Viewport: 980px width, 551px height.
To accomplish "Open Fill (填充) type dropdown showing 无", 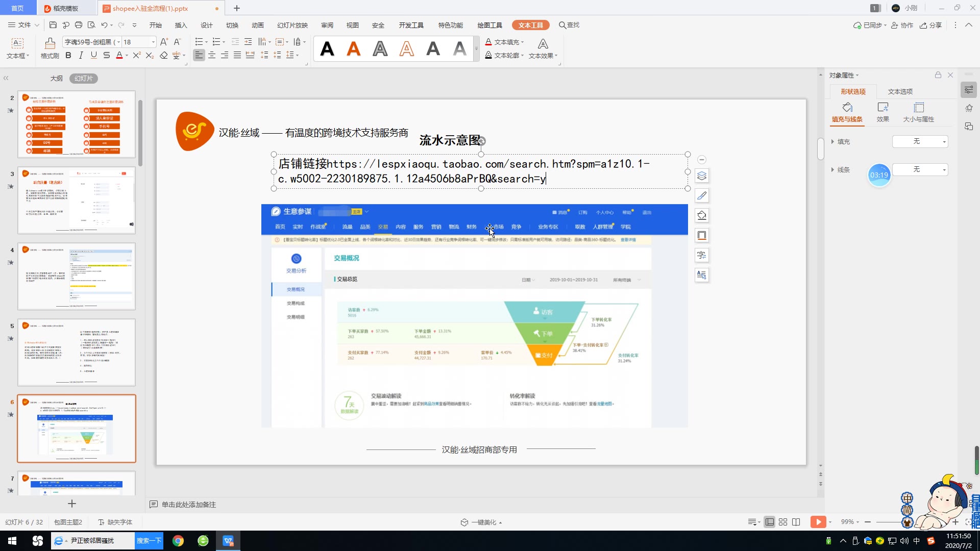I will 920,141.
